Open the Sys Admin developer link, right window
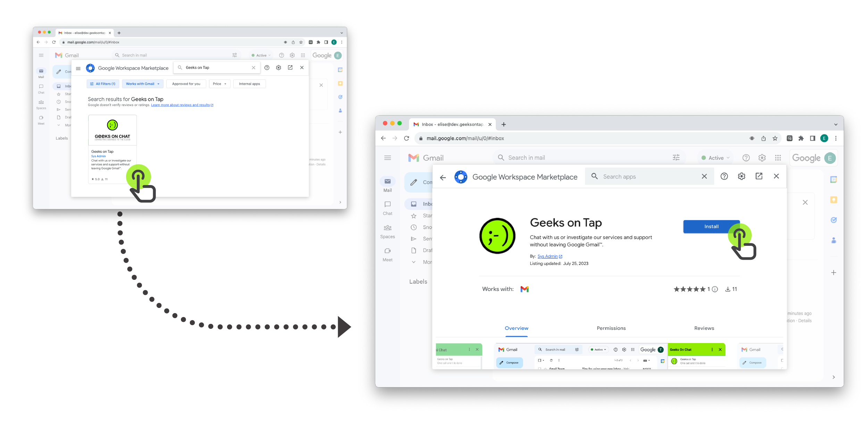The height and width of the screenshot is (434, 868). pyautogui.click(x=550, y=256)
